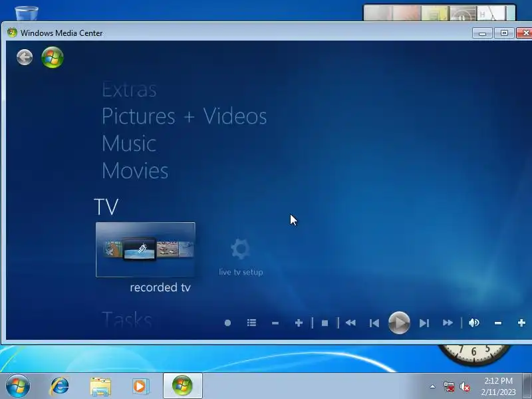
Task: Click the fast forward button
Action: (x=448, y=323)
